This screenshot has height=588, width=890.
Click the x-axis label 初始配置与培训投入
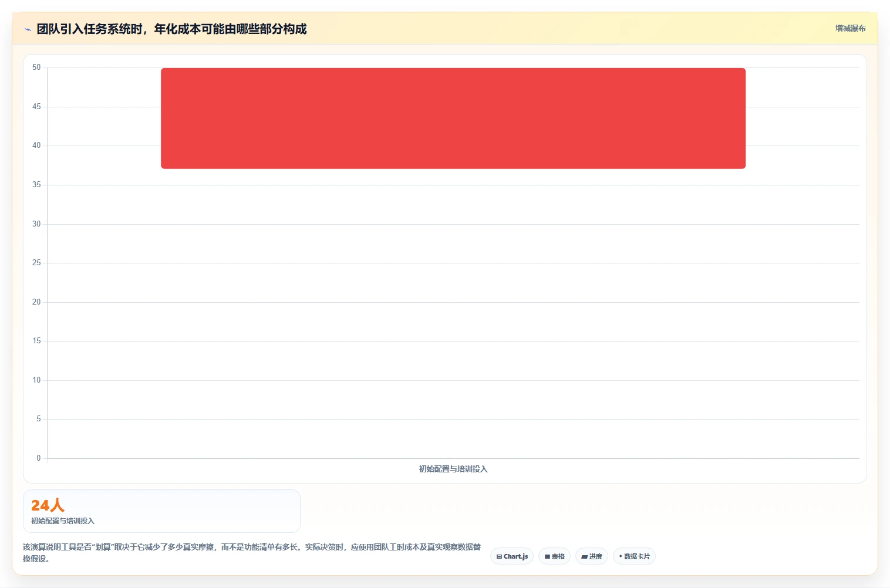[453, 469]
